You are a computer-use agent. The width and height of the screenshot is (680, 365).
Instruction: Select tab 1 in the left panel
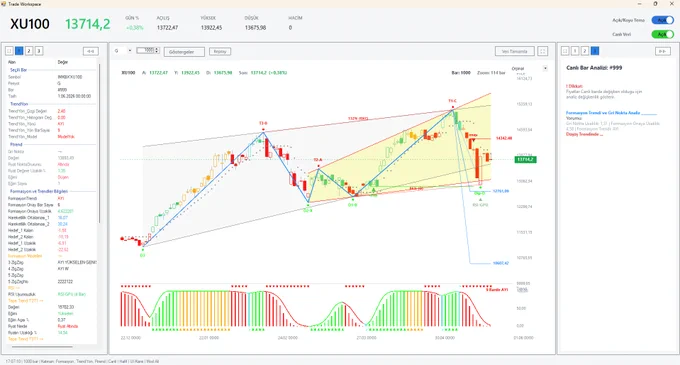tap(19, 51)
